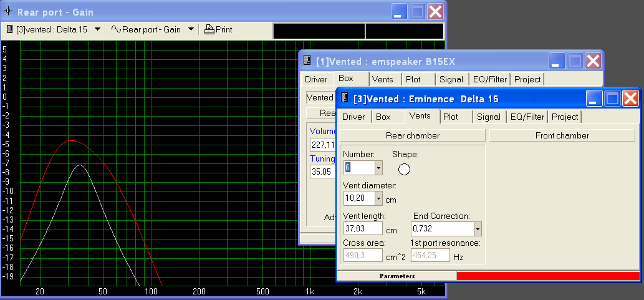Viewport: 644px width, 300px height.
Task: Switch to Driver tab in emspeaker B15EX window
Action: pos(316,80)
